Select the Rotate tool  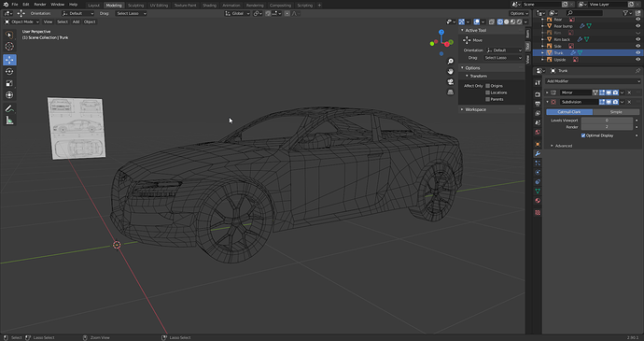pyautogui.click(x=9, y=72)
